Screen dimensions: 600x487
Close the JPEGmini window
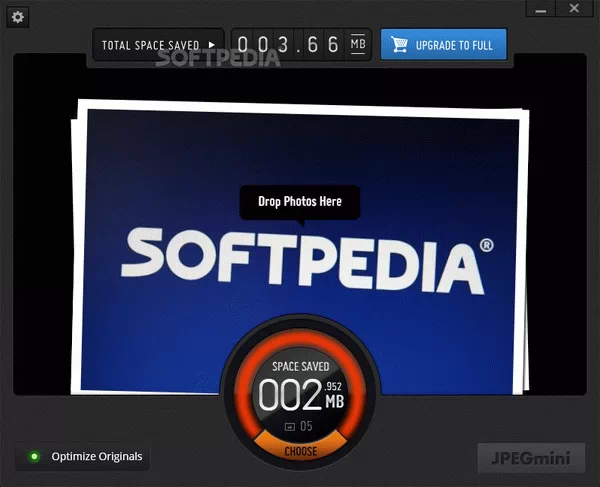coord(574,9)
